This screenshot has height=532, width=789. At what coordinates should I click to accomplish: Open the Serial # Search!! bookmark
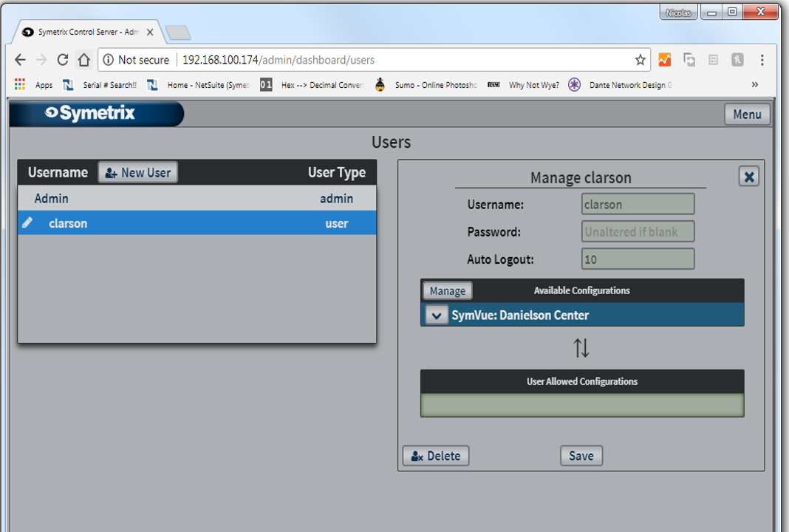[100, 85]
